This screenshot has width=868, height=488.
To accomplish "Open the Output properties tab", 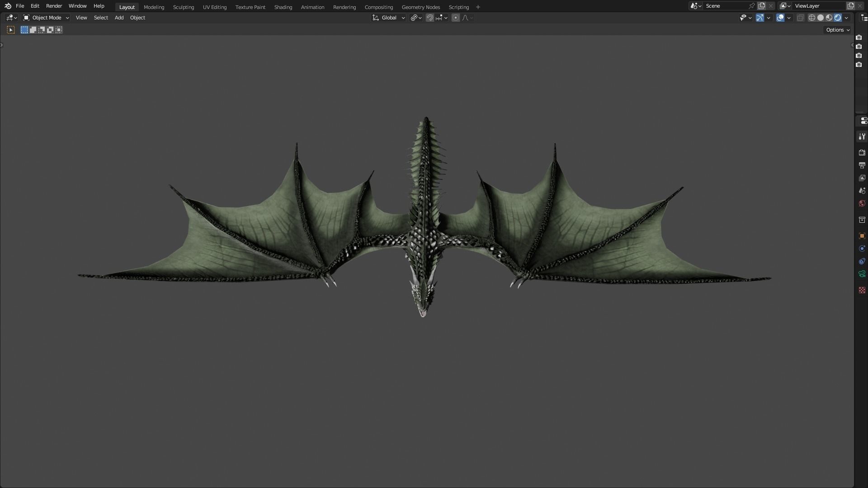I will point(862,165).
